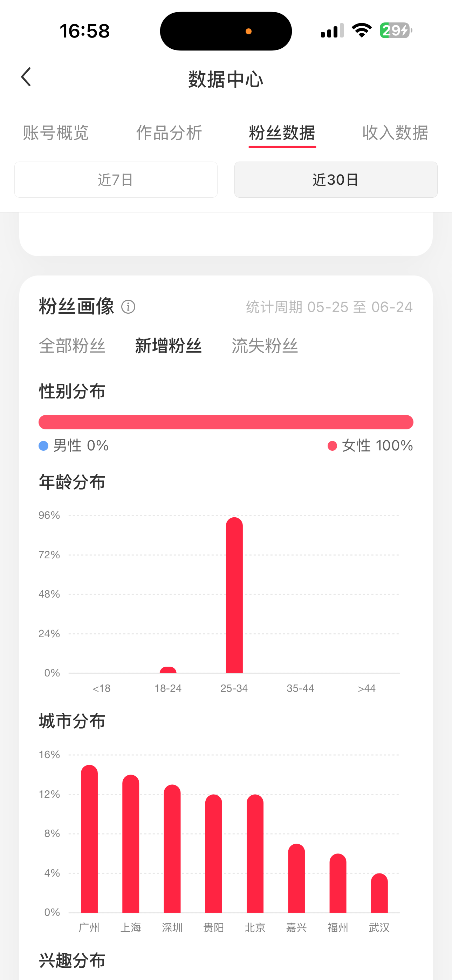Tap the battery status icon
This screenshot has width=452, height=980.
click(396, 30)
